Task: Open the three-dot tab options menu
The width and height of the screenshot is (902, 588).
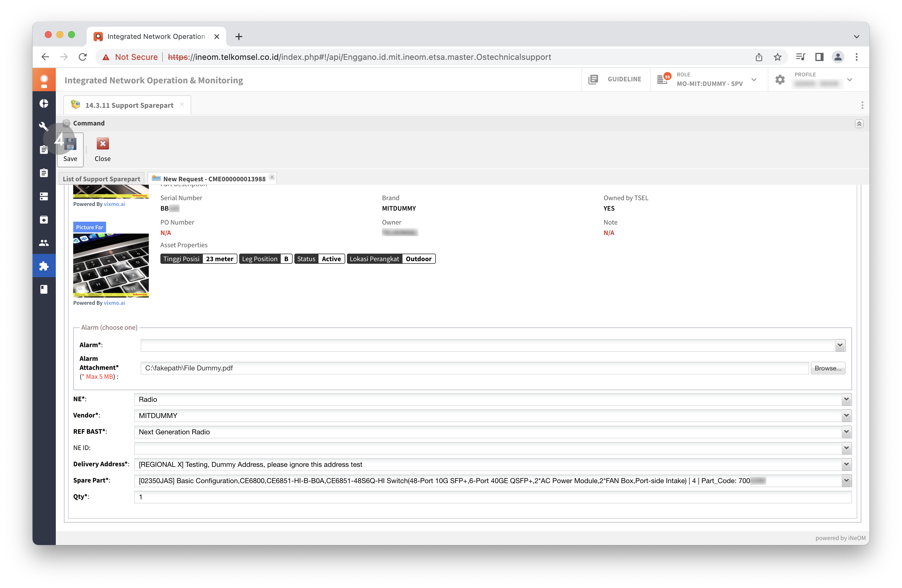Action: tap(862, 105)
